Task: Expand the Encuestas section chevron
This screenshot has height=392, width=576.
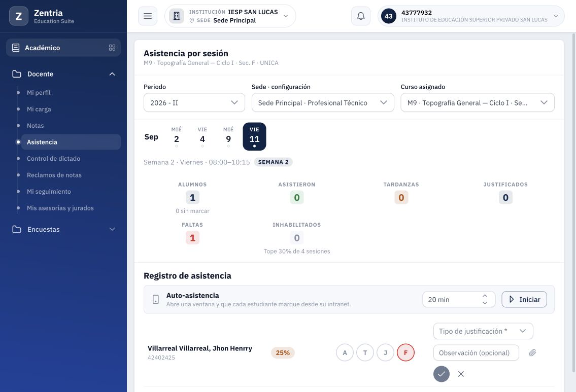Action: point(112,229)
